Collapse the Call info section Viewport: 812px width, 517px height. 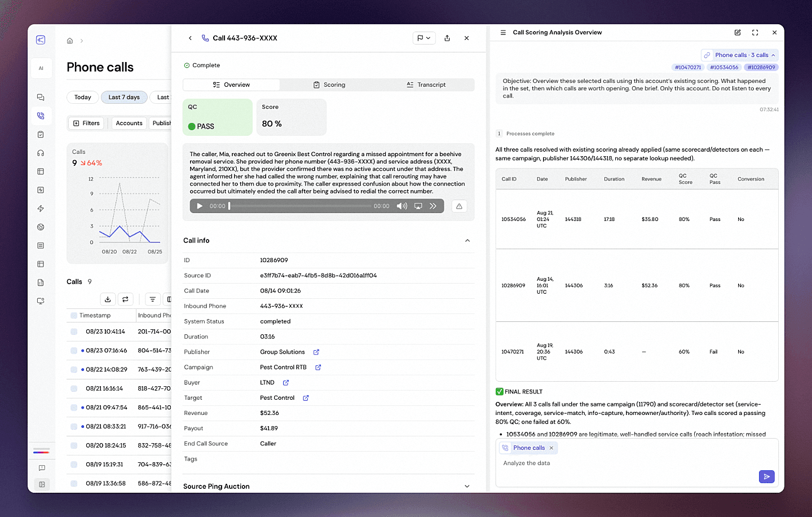[x=467, y=241]
